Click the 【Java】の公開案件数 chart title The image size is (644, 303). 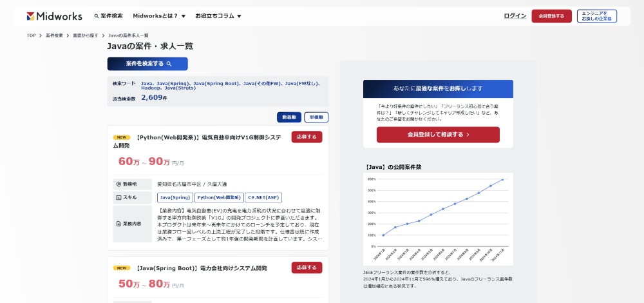[x=392, y=167]
